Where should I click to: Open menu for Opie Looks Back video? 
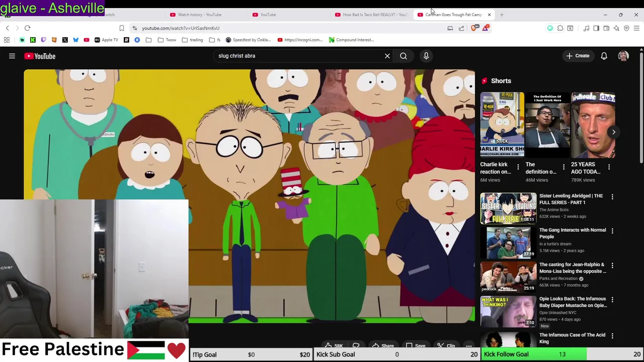point(612,300)
